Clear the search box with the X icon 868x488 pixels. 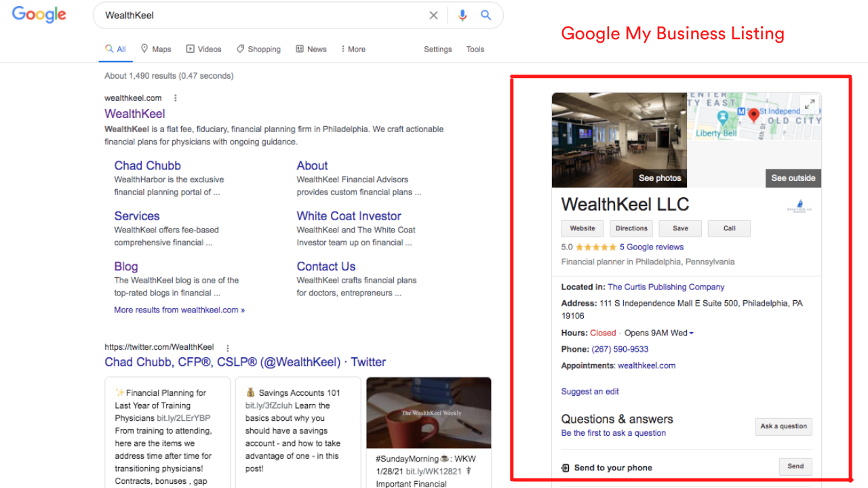pos(433,15)
